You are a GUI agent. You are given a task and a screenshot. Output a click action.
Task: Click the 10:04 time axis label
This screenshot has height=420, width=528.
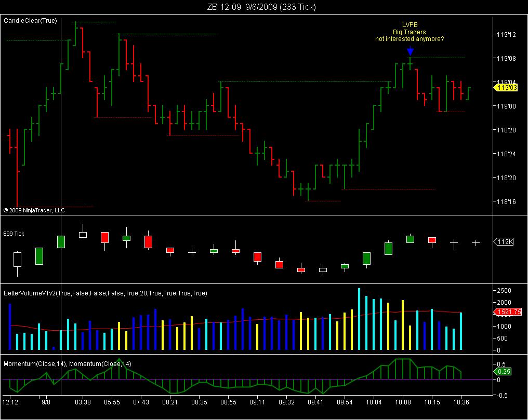point(374,402)
